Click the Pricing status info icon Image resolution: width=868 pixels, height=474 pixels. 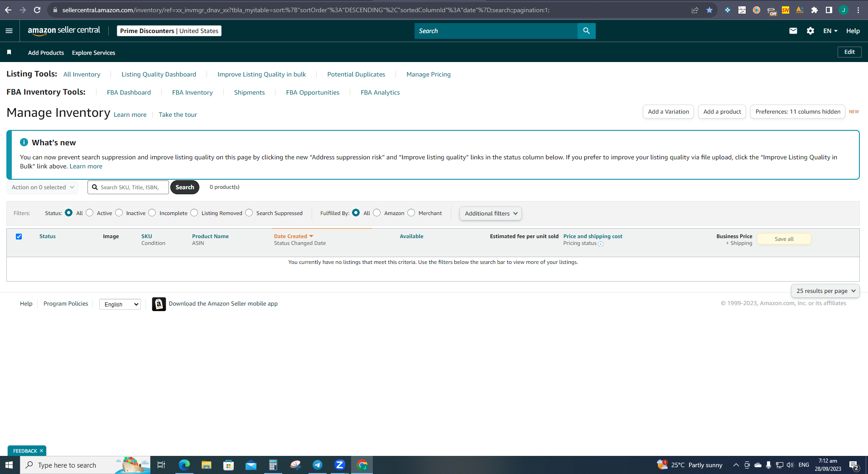click(x=601, y=244)
